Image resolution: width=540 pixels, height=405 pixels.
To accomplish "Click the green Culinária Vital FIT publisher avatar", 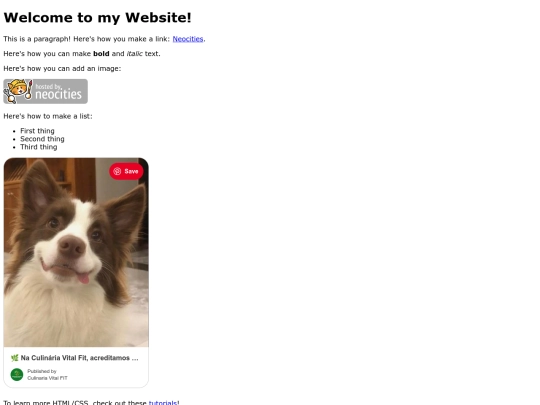I will [17, 374].
